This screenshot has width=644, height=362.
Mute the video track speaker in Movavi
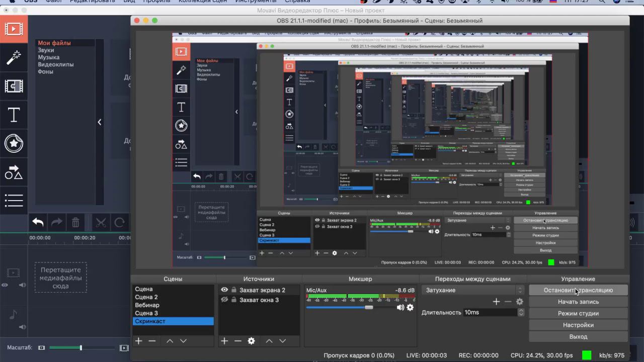(22, 285)
